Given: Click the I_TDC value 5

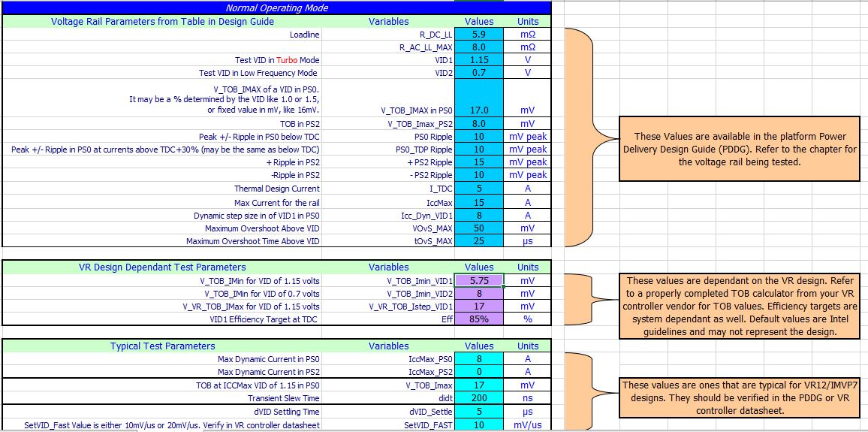Looking at the screenshot, I should 478,189.
